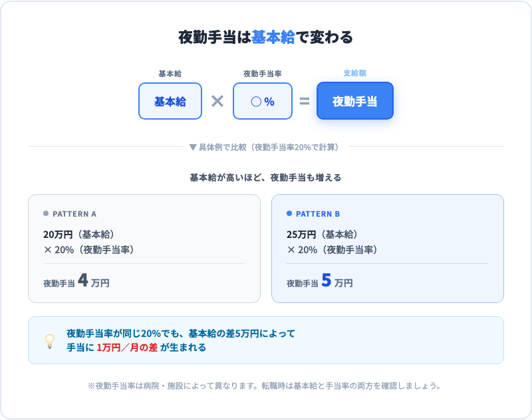Click × 20%（夜勤手当率）in Pattern A
The image size is (532, 420).
coord(89,250)
